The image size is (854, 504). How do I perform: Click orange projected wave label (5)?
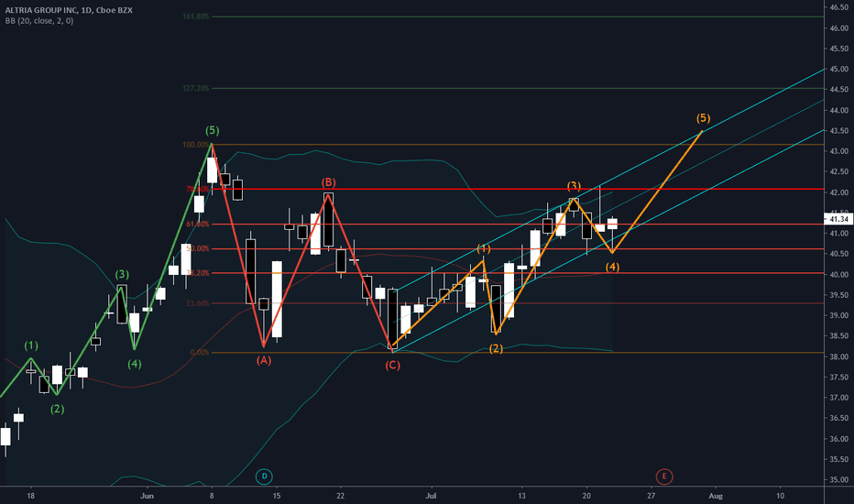tap(703, 118)
